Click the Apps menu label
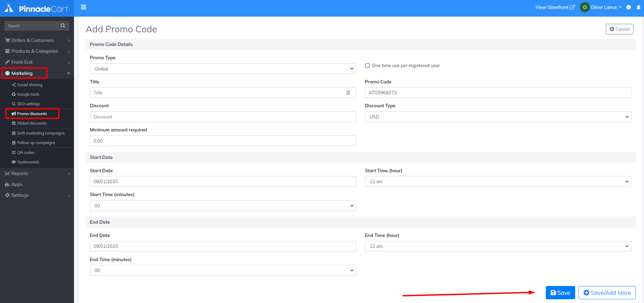This screenshot has height=303, width=644. click(17, 184)
